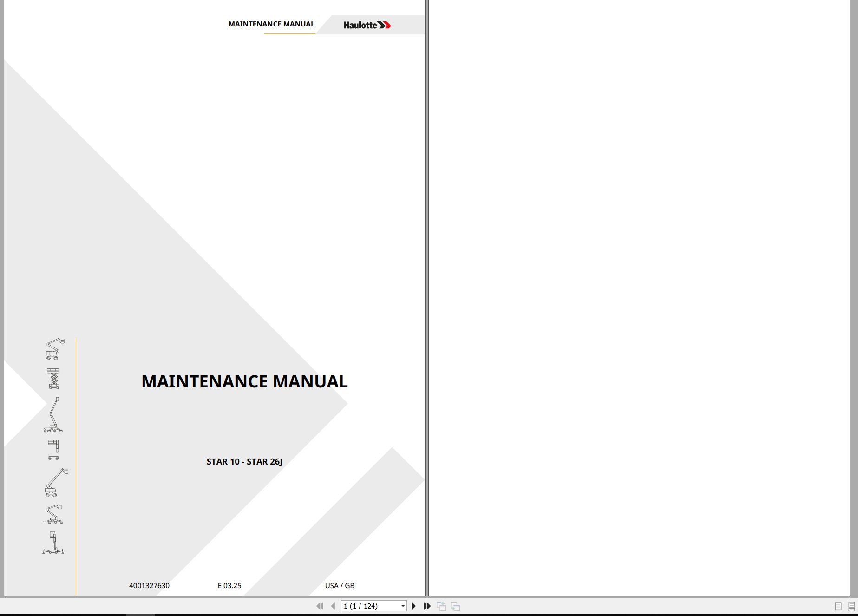Go to the next page
The height and width of the screenshot is (616, 858).
(413, 606)
